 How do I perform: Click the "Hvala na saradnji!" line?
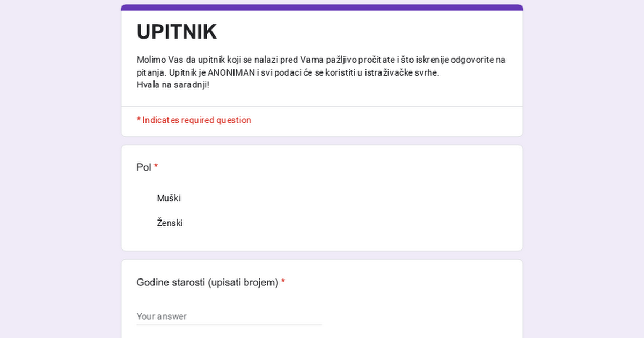173,85
